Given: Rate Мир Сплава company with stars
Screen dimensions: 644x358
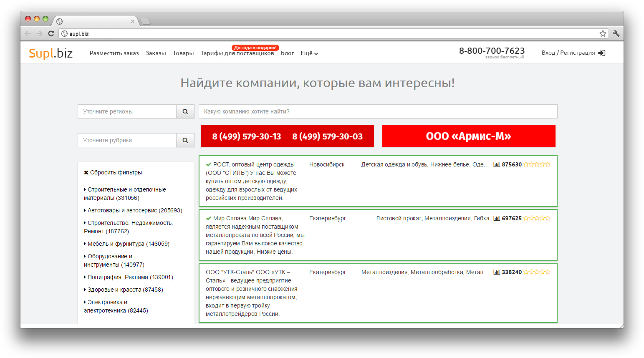Looking at the screenshot, I should point(537,218).
